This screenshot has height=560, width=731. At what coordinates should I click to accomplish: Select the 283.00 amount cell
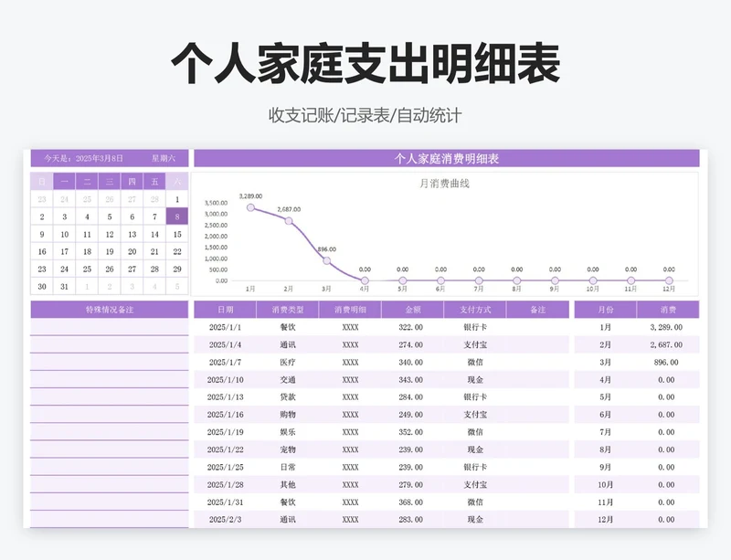point(410,520)
